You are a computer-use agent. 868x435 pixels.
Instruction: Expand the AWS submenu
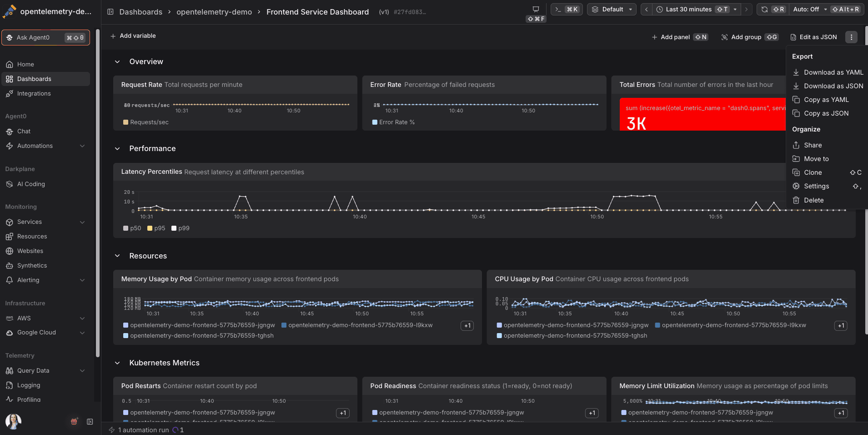82,318
